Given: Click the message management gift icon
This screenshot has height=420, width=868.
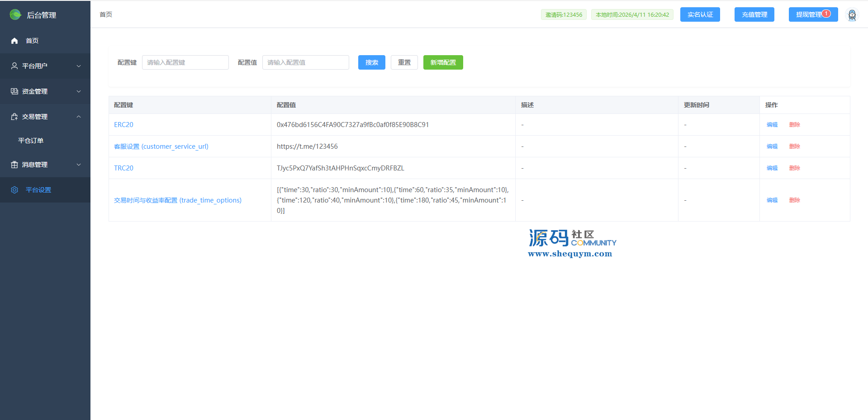Looking at the screenshot, I should [x=14, y=165].
